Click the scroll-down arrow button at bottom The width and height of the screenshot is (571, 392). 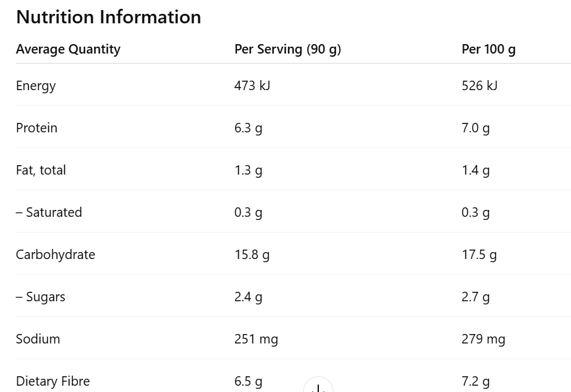coord(318,386)
